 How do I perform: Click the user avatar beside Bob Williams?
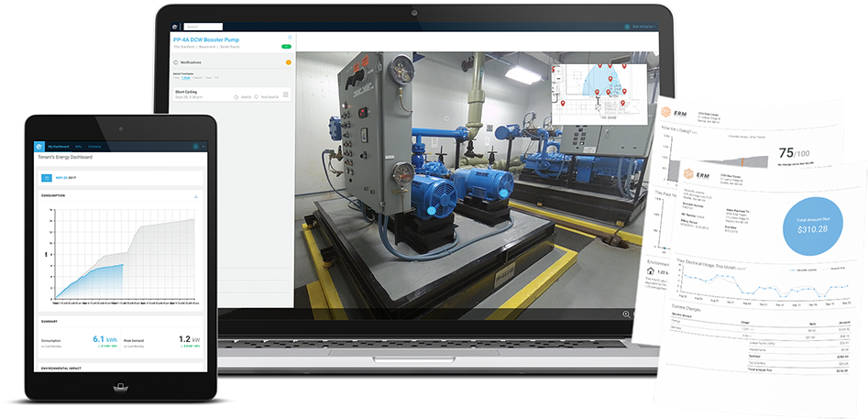pyautogui.click(x=627, y=27)
